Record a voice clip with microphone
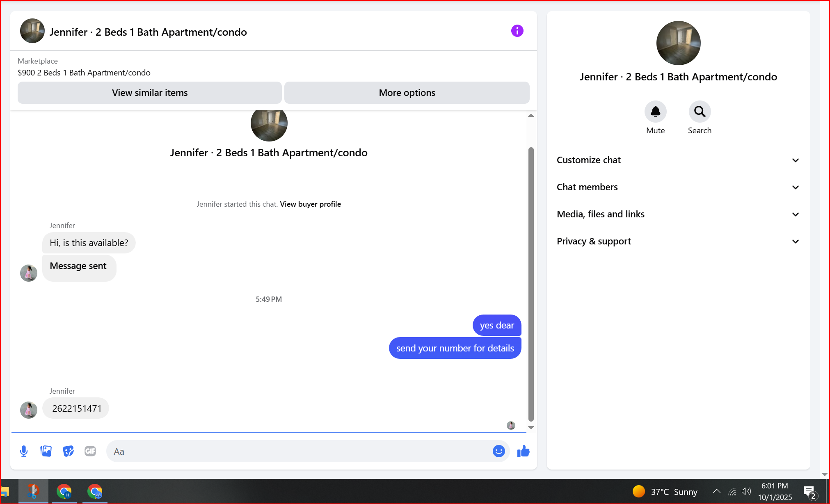Image resolution: width=830 pixels, height=504 pixels. pyautogui.click(x=24, y=452)
